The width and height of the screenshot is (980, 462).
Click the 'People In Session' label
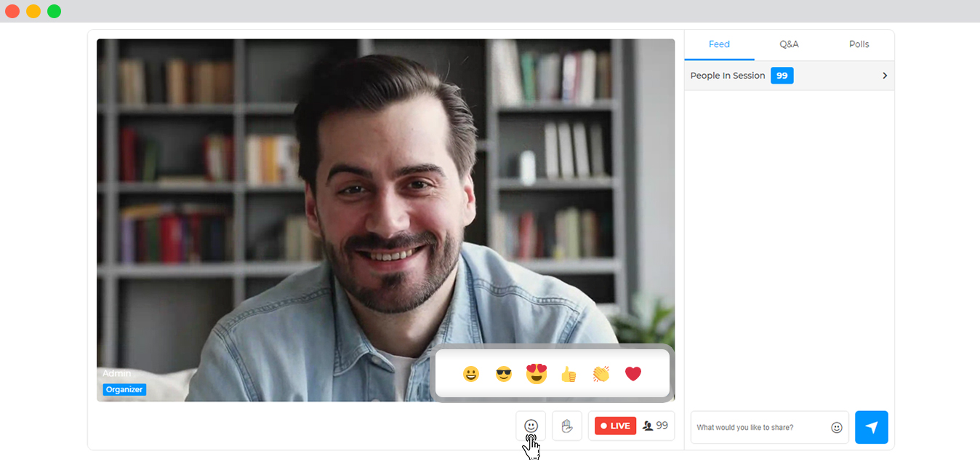click(x=728, y=76)
